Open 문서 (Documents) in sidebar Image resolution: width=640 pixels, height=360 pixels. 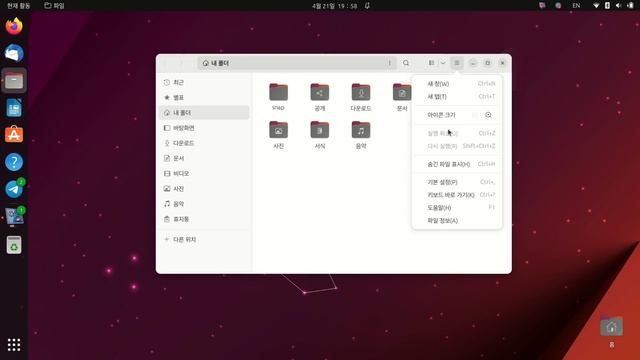pos(204,158)
